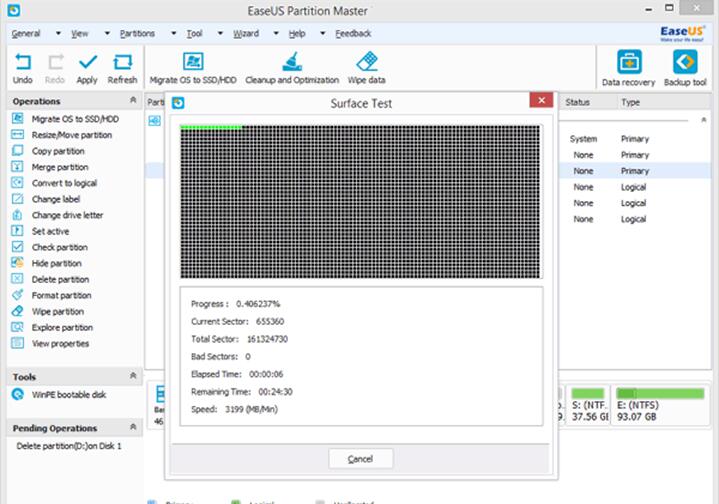This screenshot has width=719, height=504.
Task: Expand the dropdown arrow next to General
Action: click(58, 33)
